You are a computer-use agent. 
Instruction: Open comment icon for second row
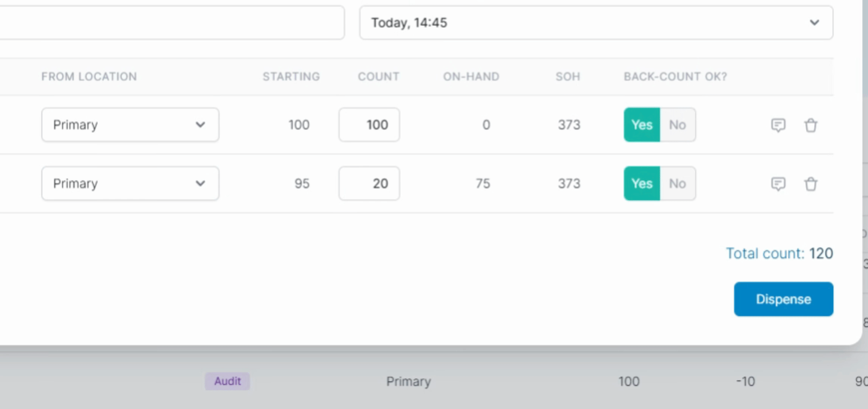[x=778, y=184]
